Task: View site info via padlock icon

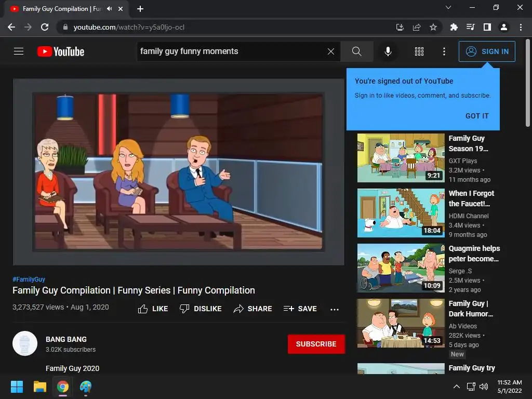Action: [65, 27]
